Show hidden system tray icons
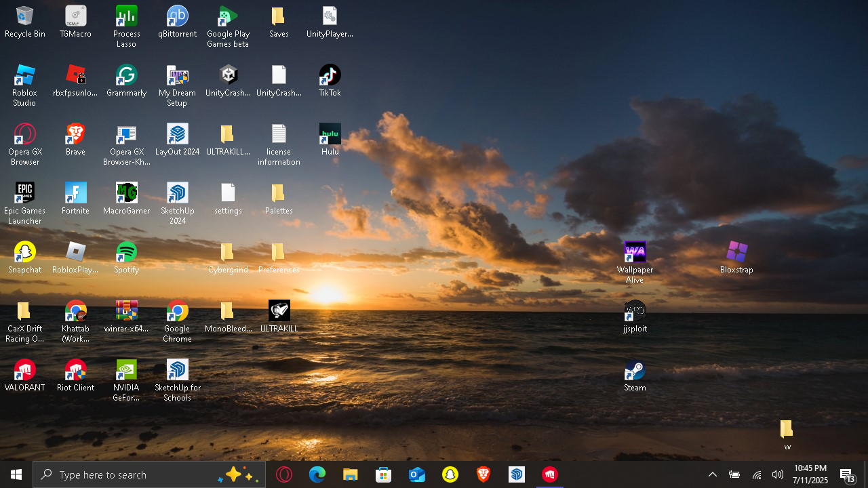 point(712,474)
